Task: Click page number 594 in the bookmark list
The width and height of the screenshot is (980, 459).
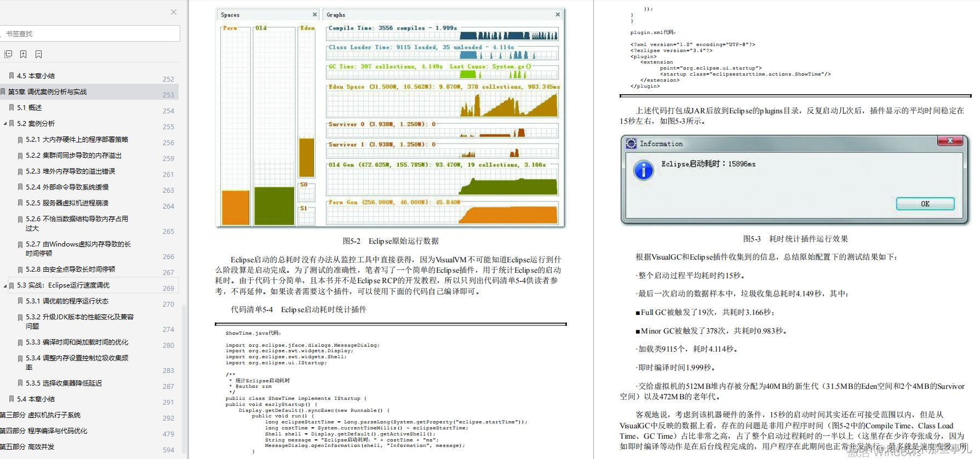Action: (x=168, y=450)
